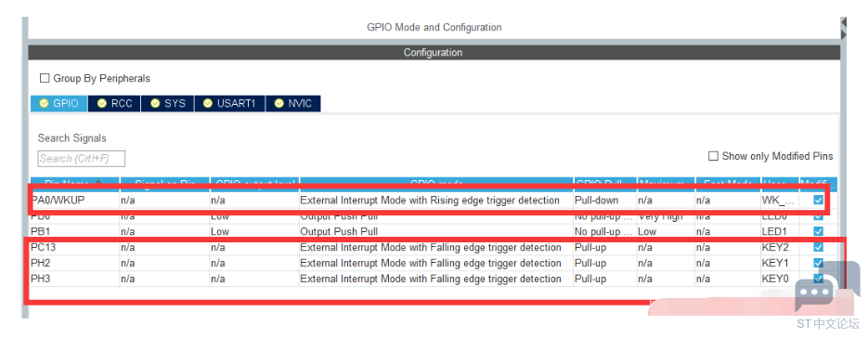This screenshot has width=868, height=338.
Task: Click the green check icon on GPIO tab
Action: click(x=45, y=104)
